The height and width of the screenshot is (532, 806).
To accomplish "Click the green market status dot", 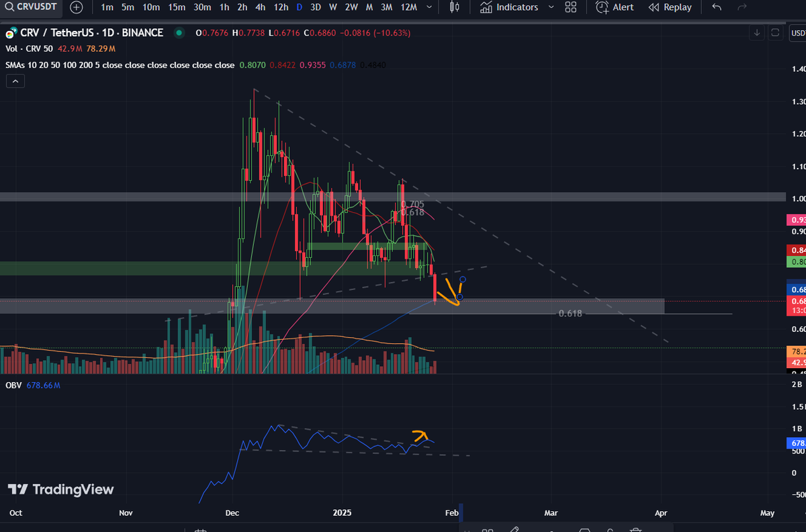I will point(178,33).
